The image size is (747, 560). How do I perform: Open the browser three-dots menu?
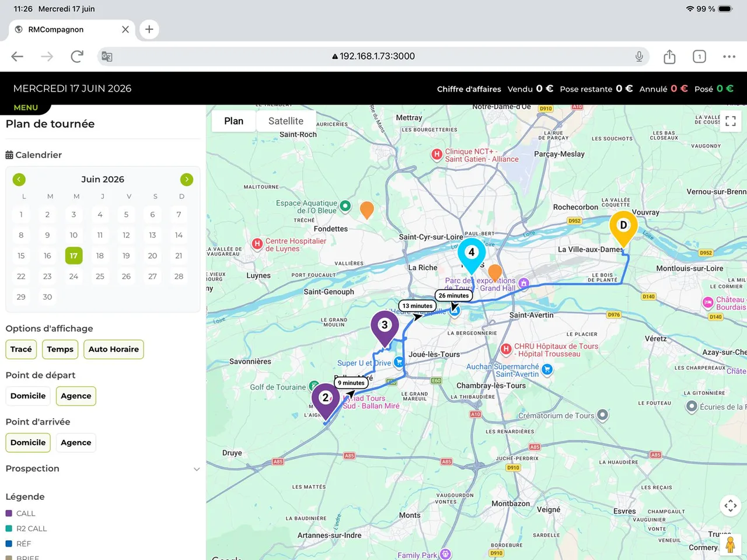click(x=729, y=57)
